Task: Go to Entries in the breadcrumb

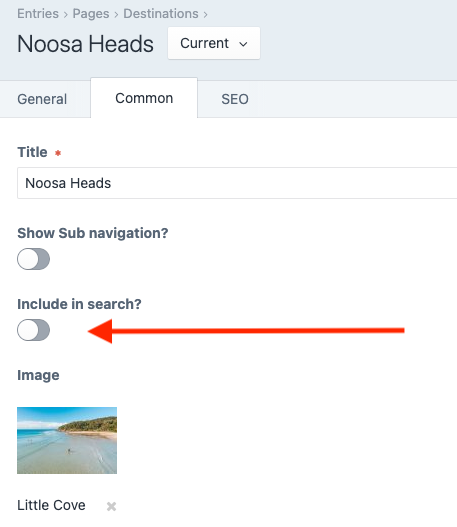Action: tap(38, 14)
